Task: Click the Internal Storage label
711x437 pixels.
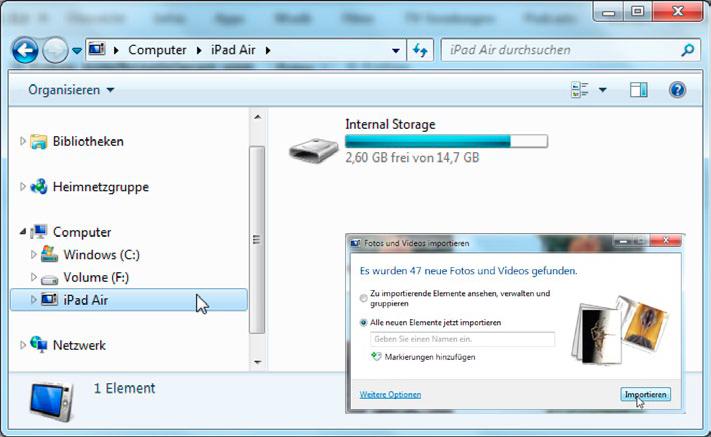Action: point(390,124)
